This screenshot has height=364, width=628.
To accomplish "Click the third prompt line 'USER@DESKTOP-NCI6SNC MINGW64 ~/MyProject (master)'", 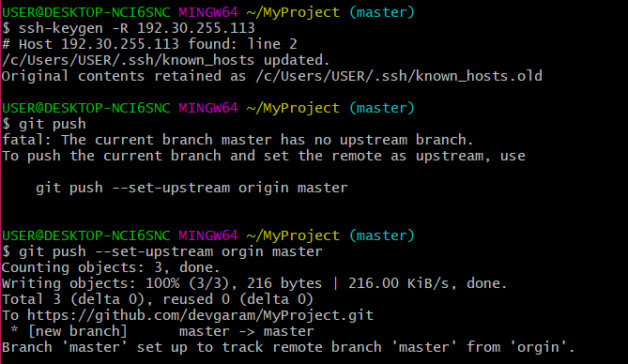I will point(207,235).
